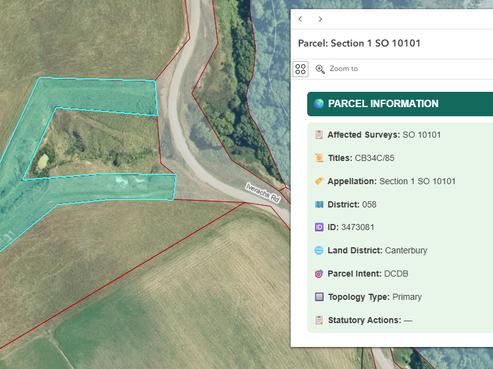493x369 pixels.
Task: Click the PARCEL INFORMATION header bar
Action: (x=400, y=104)
